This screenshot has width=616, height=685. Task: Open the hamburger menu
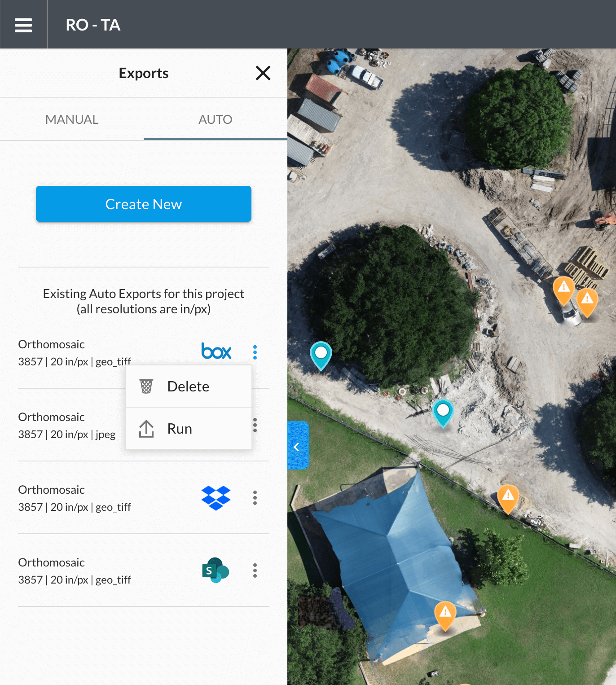click(x=23, y=25)
